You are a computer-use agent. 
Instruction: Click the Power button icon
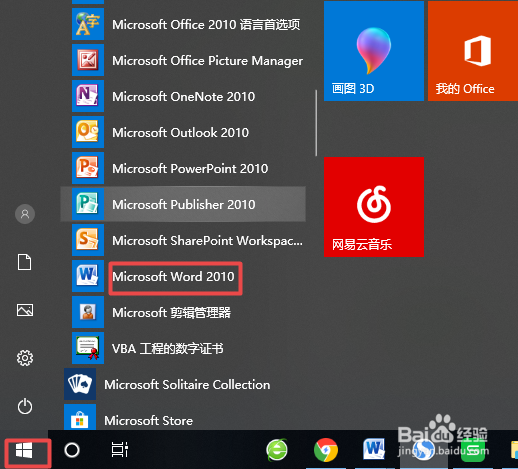click(x=25, y=406)
